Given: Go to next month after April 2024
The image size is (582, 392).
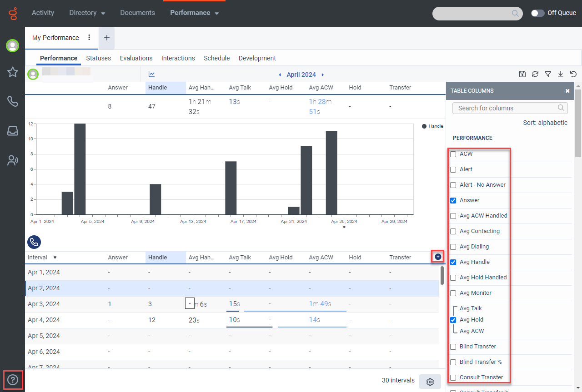Looking at the screenshot, I should pos(323,74).
